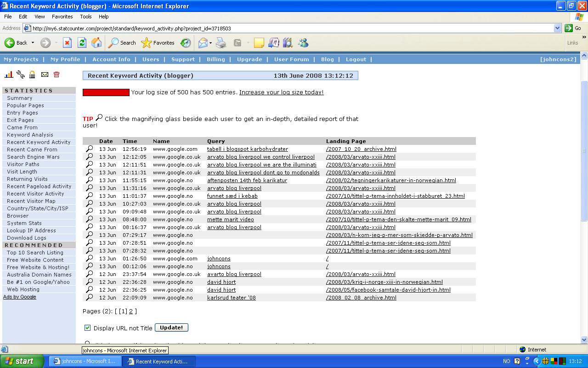Click the padlock document icon
The width and height of the screenshot is (588, 368).
point(32,74)
